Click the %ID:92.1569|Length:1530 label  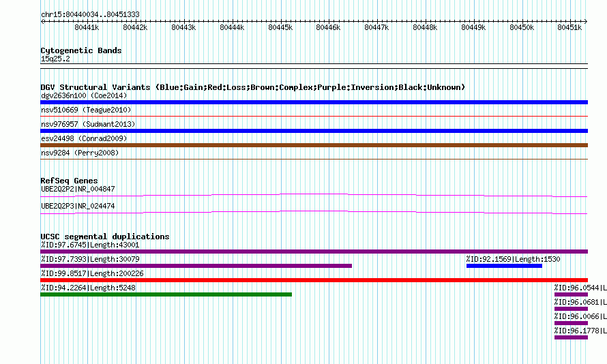[x=514, y=259]
